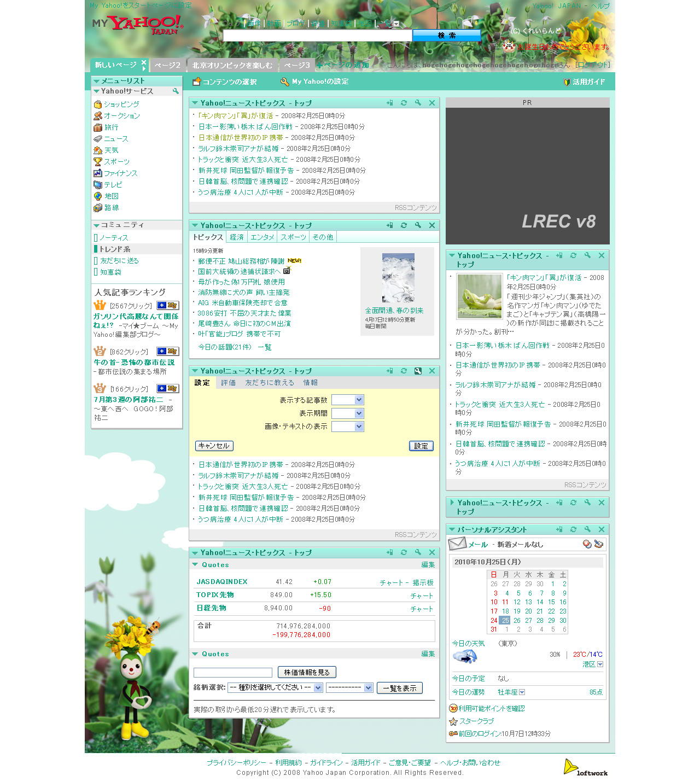Click the 活用ガイド beginner mark icon
This screenshot has width=700, height=782.
point(567,82)
